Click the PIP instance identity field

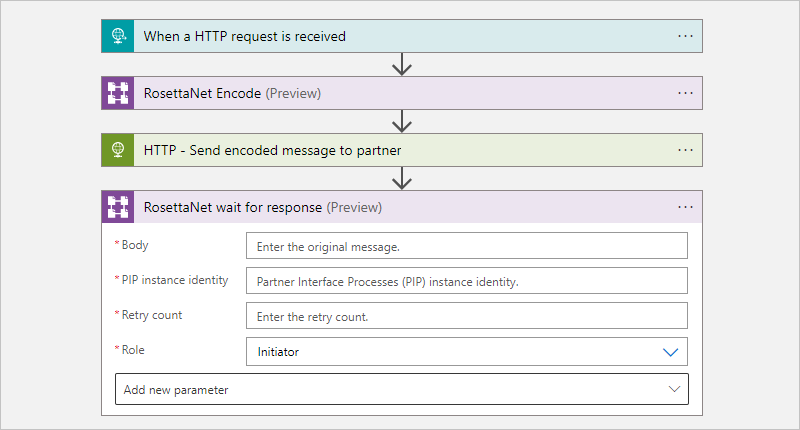click(x=467, y=281)
